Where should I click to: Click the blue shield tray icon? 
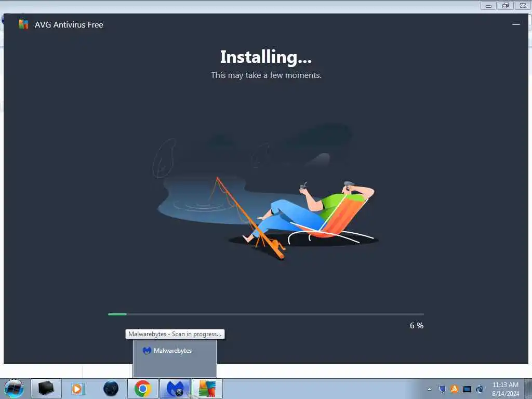[x=442, y=389]
